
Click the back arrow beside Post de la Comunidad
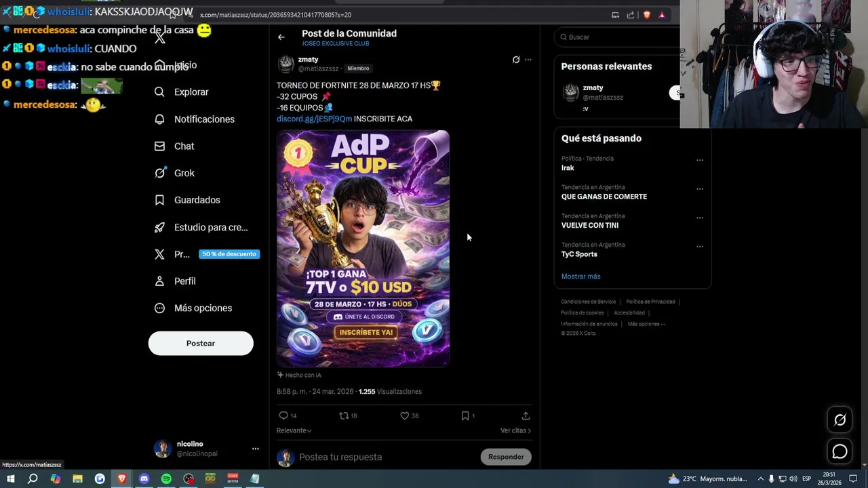[x=281, y=37]
